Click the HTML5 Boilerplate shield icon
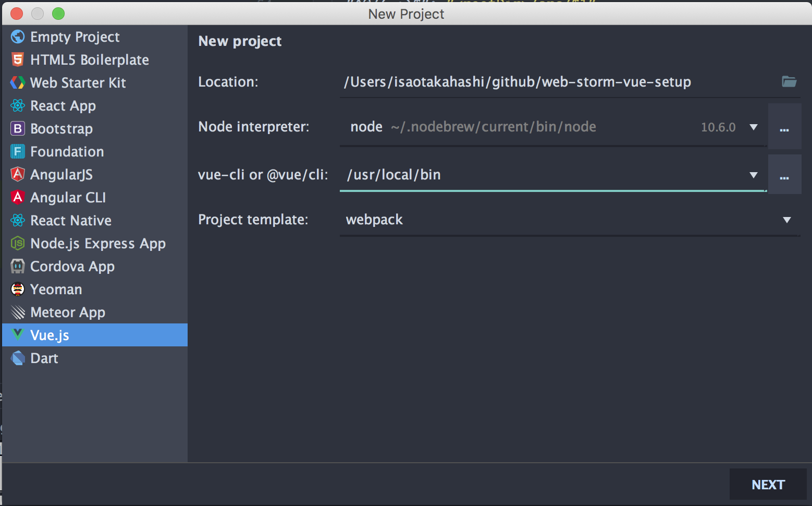 click(18, 60)
